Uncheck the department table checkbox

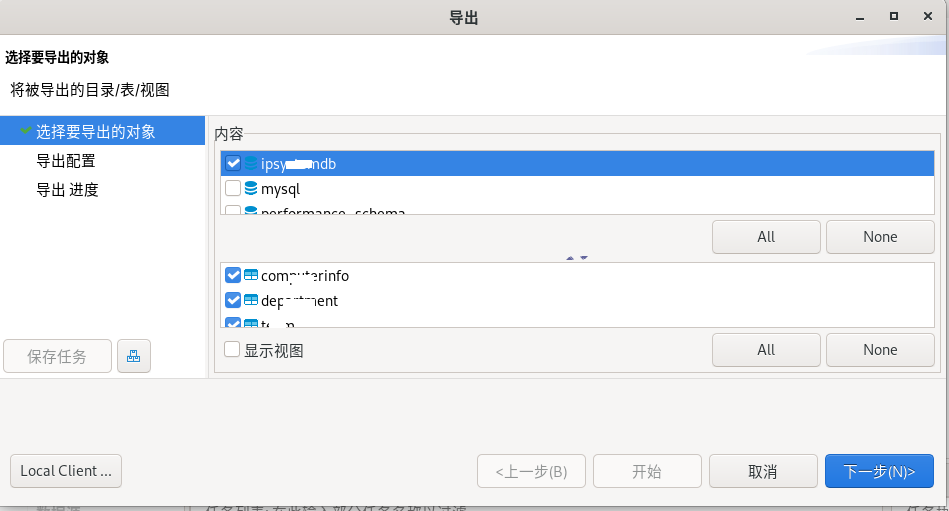[x=233, y=300]
